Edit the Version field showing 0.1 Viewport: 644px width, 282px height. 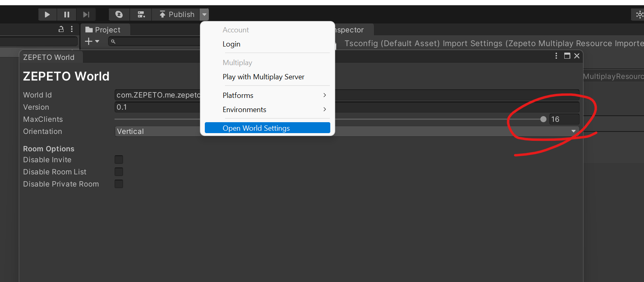(x=347, y=107)
